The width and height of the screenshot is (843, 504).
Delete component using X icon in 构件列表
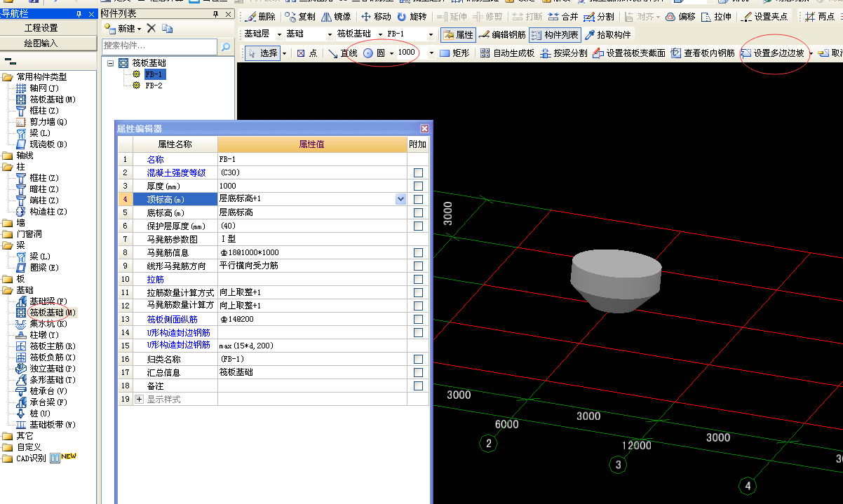coord(151,29)
